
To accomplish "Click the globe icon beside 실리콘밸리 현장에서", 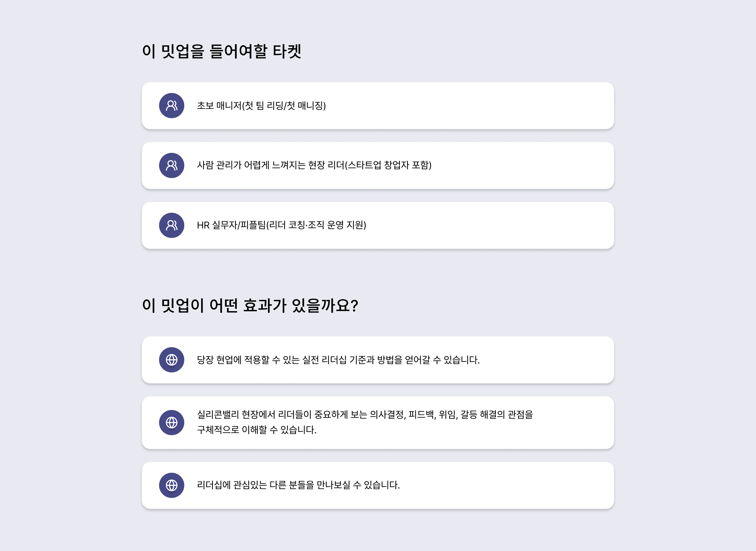I will coord(172,423).
